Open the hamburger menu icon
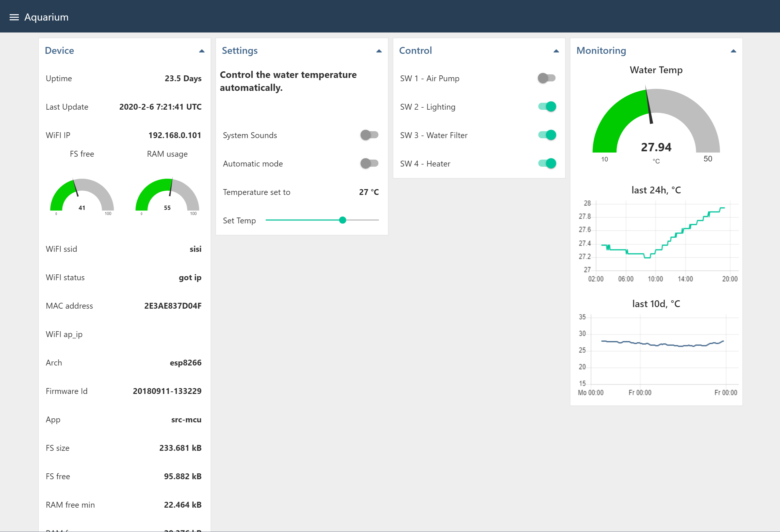This screenshot has height=532, width=780. pos(14,17)
